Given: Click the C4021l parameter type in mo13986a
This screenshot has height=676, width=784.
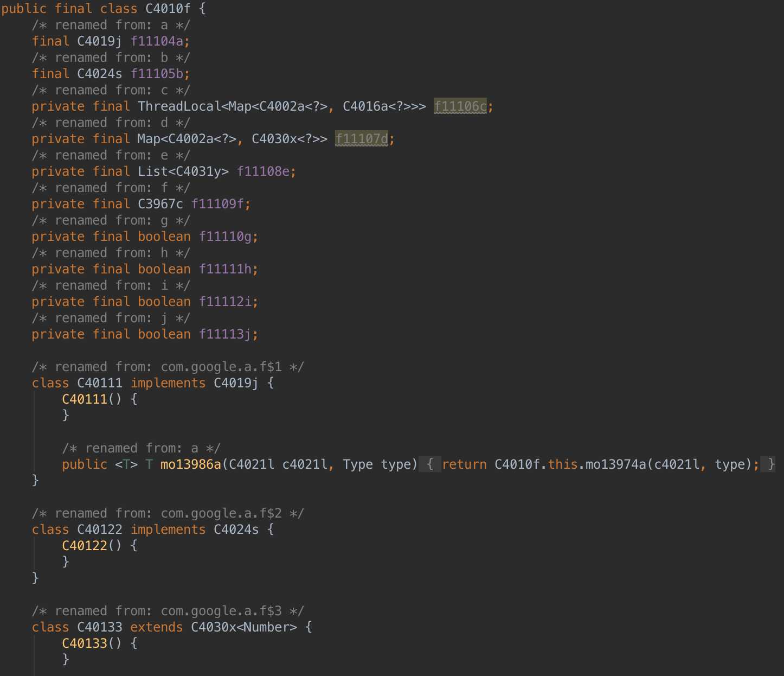Looking at the screenshot, I should (x=252, y=464).
